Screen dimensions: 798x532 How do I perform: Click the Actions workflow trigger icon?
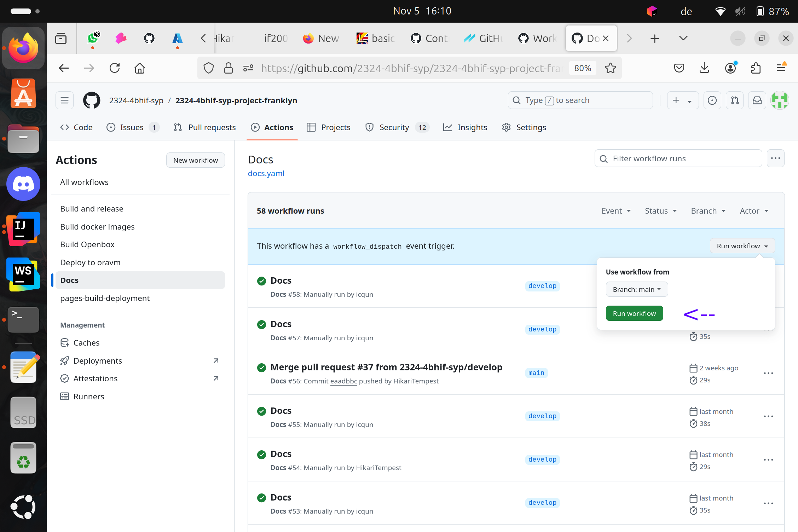(x=254, y=127)
